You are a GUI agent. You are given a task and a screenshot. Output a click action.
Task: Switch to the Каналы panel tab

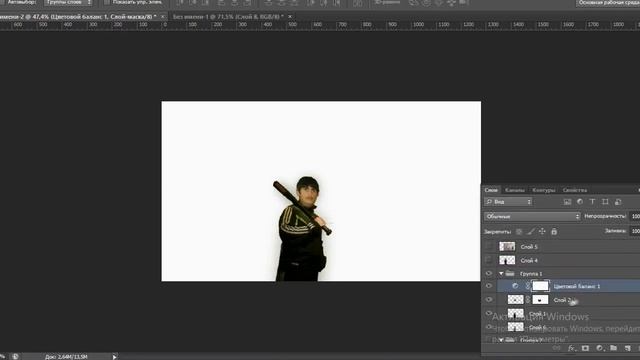click(x=514, y=190)
